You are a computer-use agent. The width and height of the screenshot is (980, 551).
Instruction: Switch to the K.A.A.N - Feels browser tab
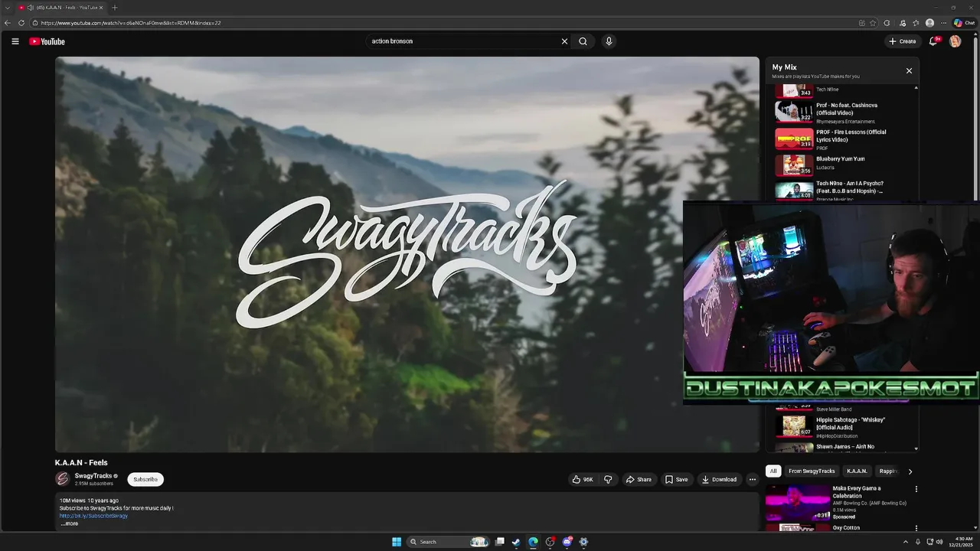pos(61,8)
